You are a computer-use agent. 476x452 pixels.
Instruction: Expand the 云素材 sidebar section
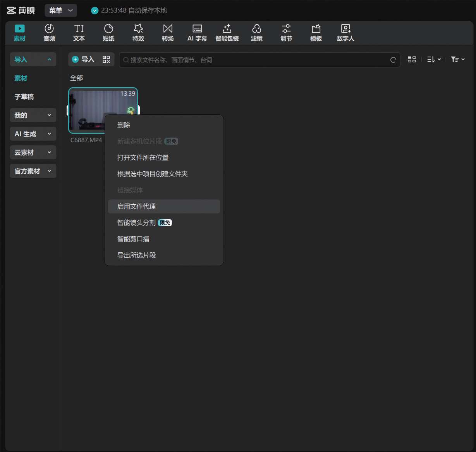33,152
